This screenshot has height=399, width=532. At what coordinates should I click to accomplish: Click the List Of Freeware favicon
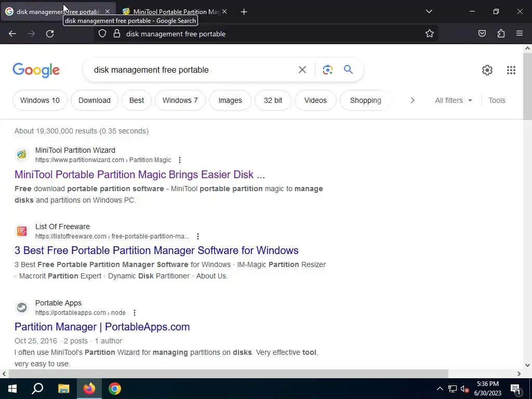tap(22, 231)
